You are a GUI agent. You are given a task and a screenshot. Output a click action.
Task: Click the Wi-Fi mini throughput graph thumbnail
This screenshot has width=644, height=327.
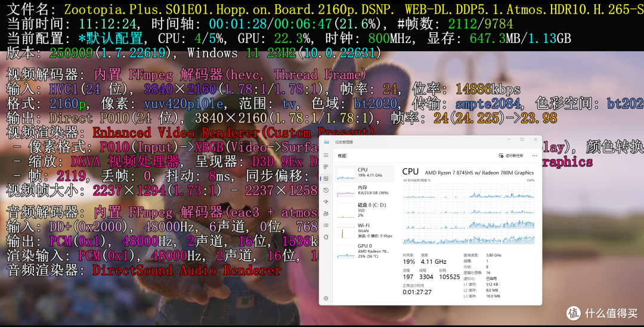coord(346,232)
